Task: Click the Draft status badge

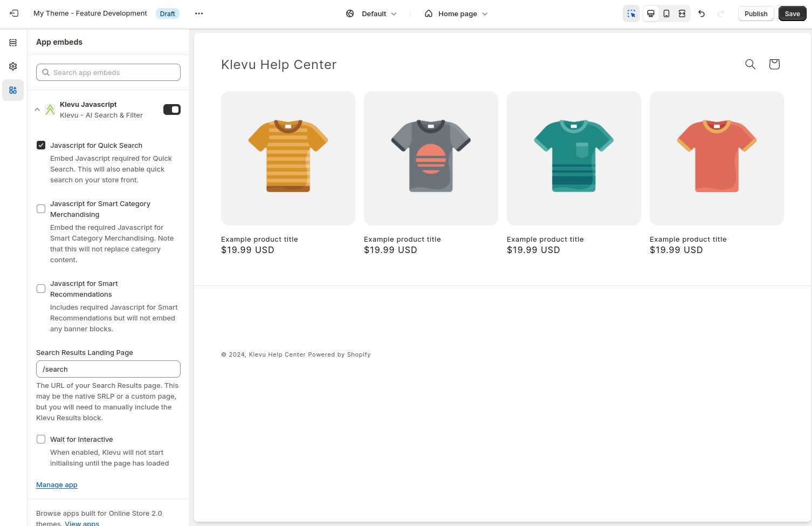Action: click(x=168, y=13)
